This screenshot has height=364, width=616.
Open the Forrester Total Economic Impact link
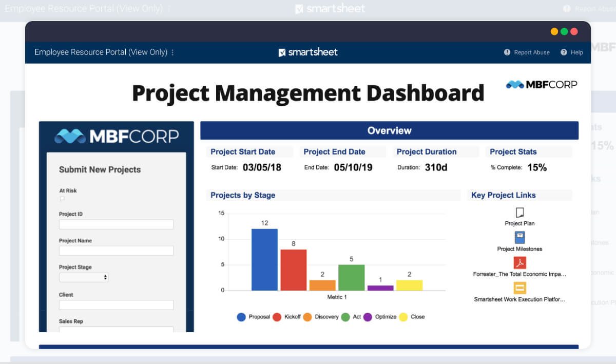click(x=520, y=273)
